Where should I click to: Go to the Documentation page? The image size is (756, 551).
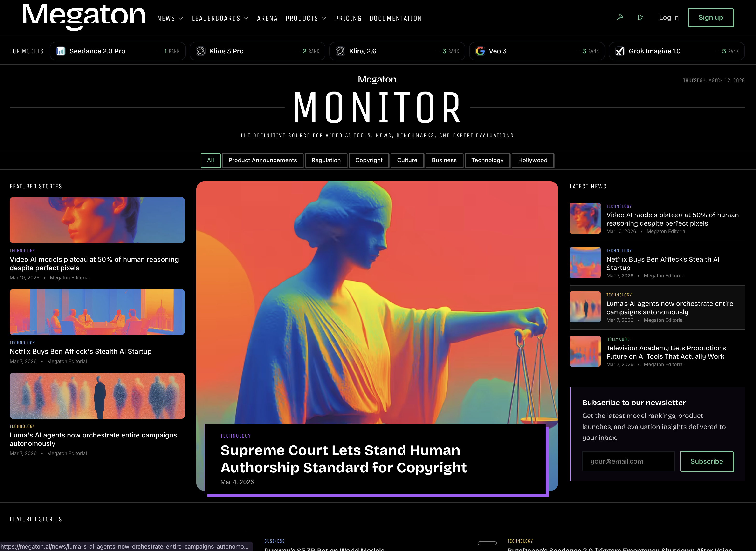click(396, 18)
